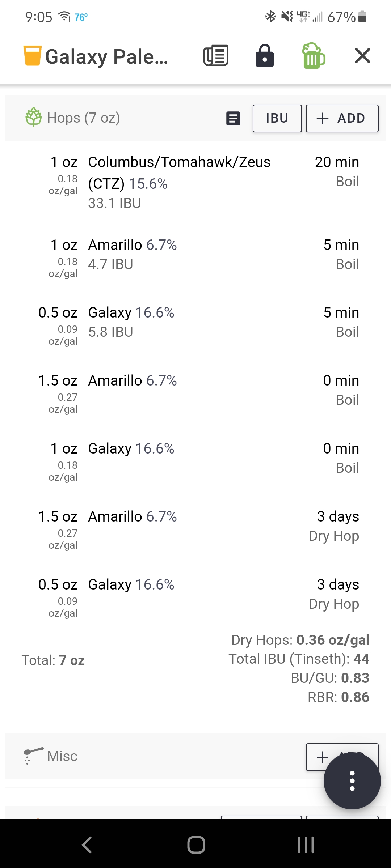
Task: Tap the Misc spoon icon
Action: click(x=33, y=756)
